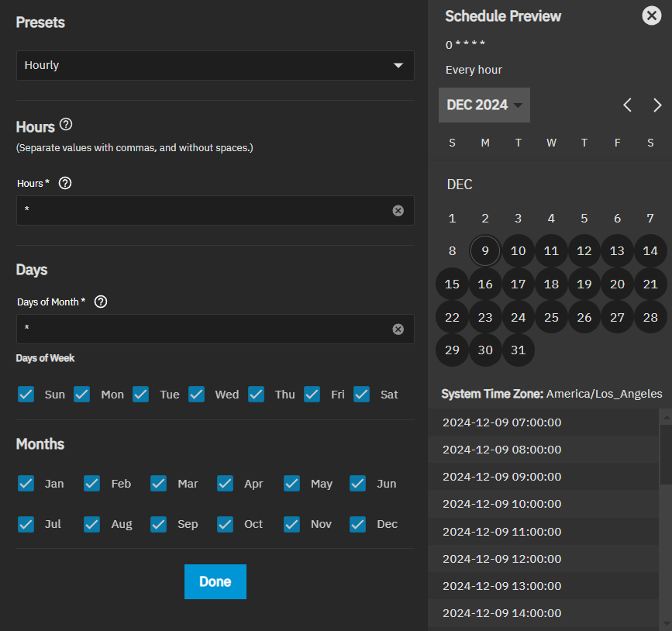The height and width of the screenshot is (631, 672).
Task: Clear the Days of Month field
Action: tap(398, 329)
